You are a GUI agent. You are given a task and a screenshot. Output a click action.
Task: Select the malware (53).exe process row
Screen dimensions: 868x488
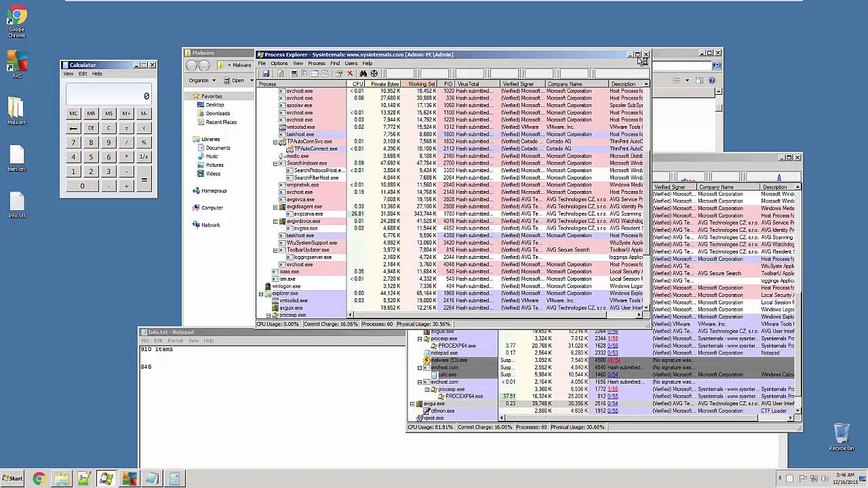pyautogui.click(x=602, y=360)
